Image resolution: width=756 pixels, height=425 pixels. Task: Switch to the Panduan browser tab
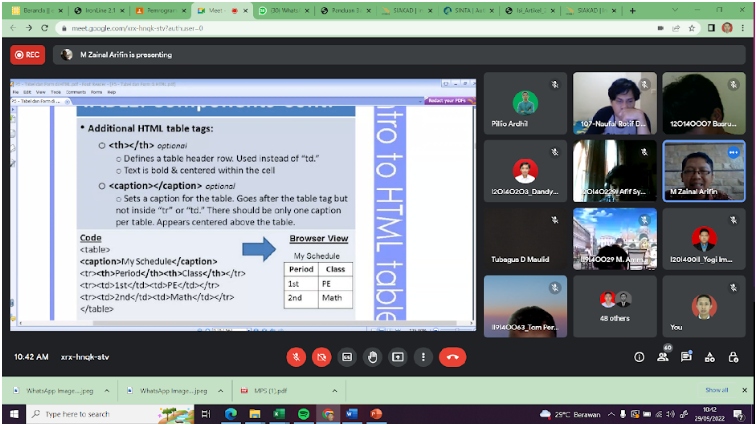click(348, 10)
